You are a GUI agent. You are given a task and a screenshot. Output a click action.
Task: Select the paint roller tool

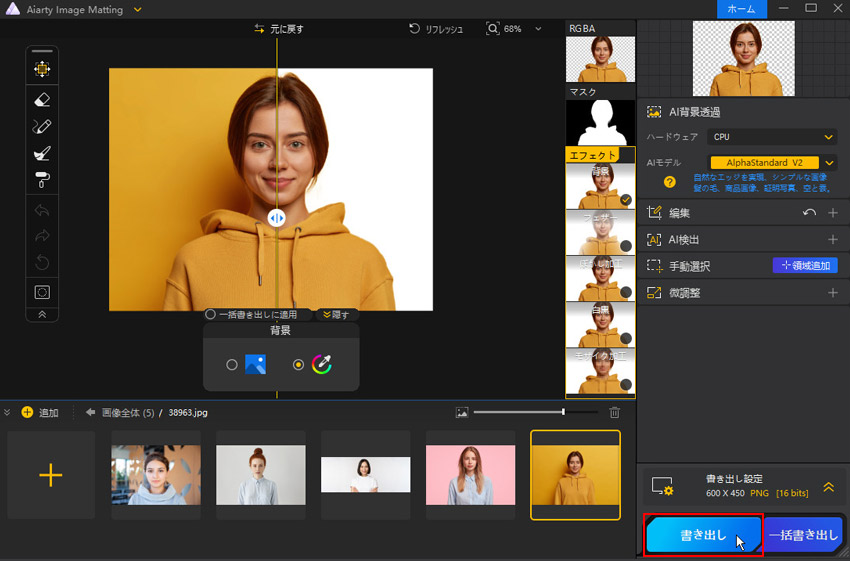click(42, 180)
